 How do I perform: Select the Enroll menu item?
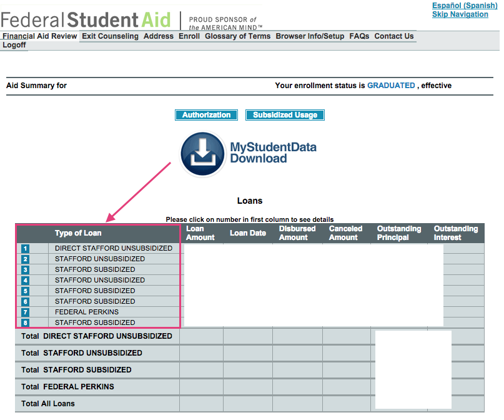click(x=189, y=36)
